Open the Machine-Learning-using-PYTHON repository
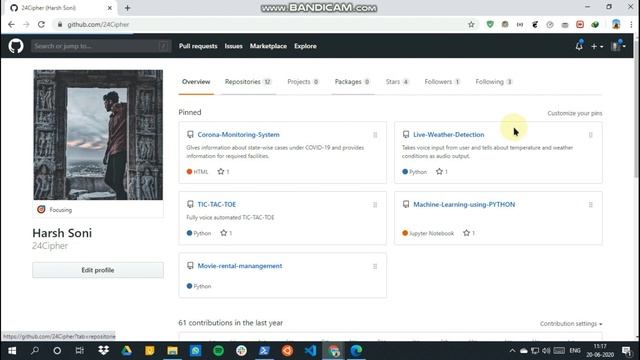 click(x=464, y=204)
